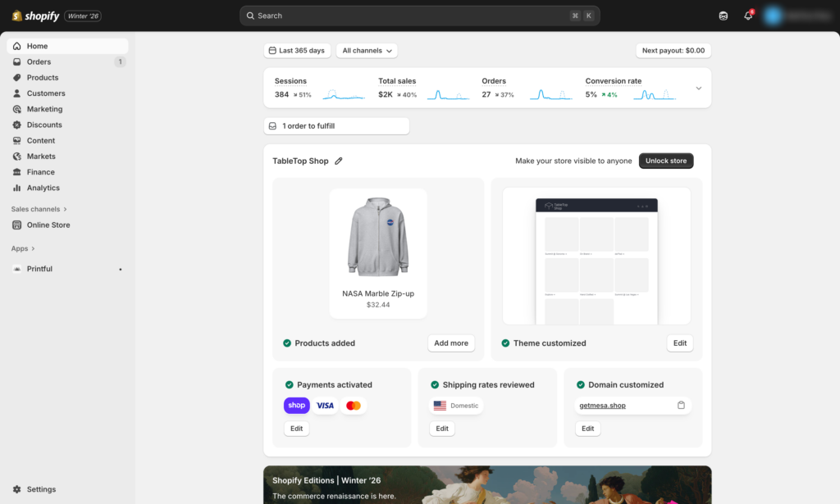The image size is (840, 504).
Task: Open the 1 order to fulfill card
Action: tap(336, 126)
